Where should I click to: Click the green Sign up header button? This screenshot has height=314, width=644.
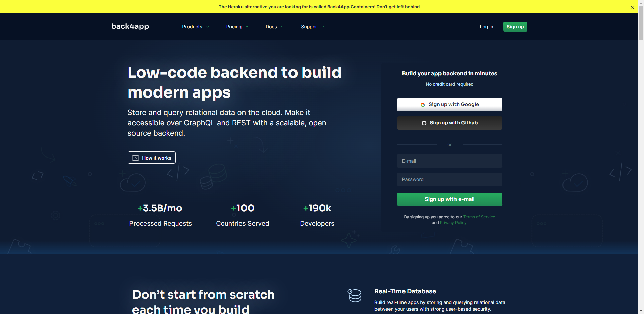515,27
